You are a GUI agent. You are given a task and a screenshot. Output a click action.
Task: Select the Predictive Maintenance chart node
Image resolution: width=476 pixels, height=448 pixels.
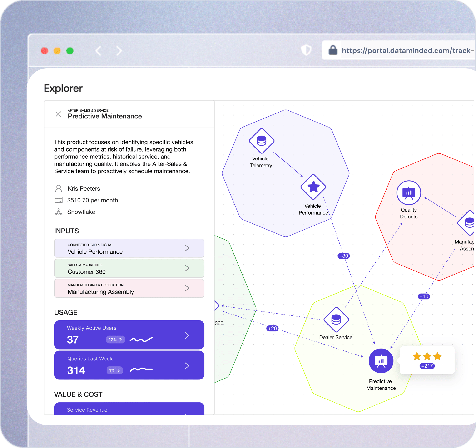pyautogui.click(x=381, y=361)
